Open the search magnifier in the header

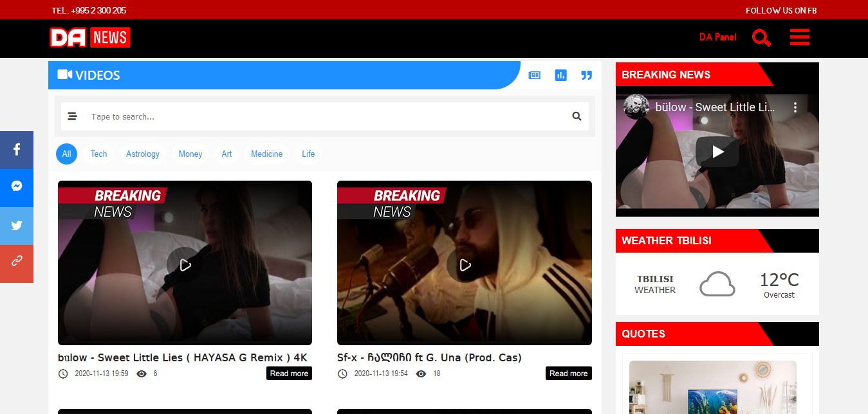[762, 38]
